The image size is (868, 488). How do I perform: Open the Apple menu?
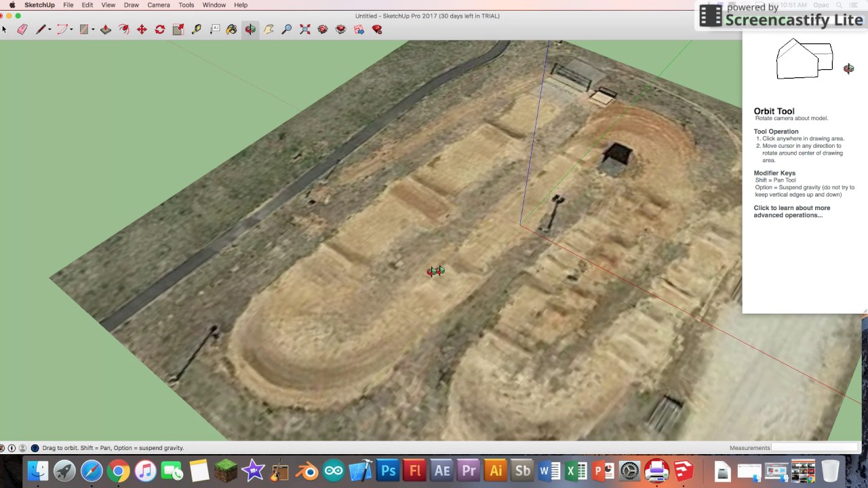(x=12, y=5)
